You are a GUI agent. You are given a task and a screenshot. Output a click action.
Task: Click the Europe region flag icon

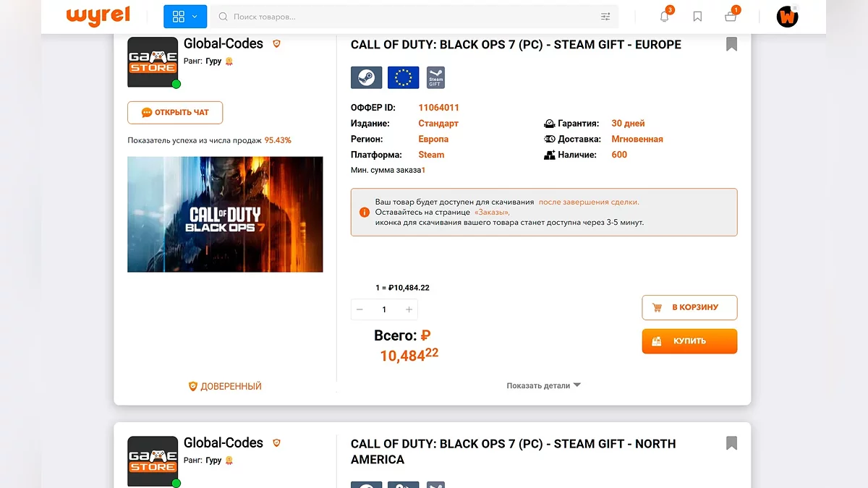pyautogui.click(x=403, y=77)
